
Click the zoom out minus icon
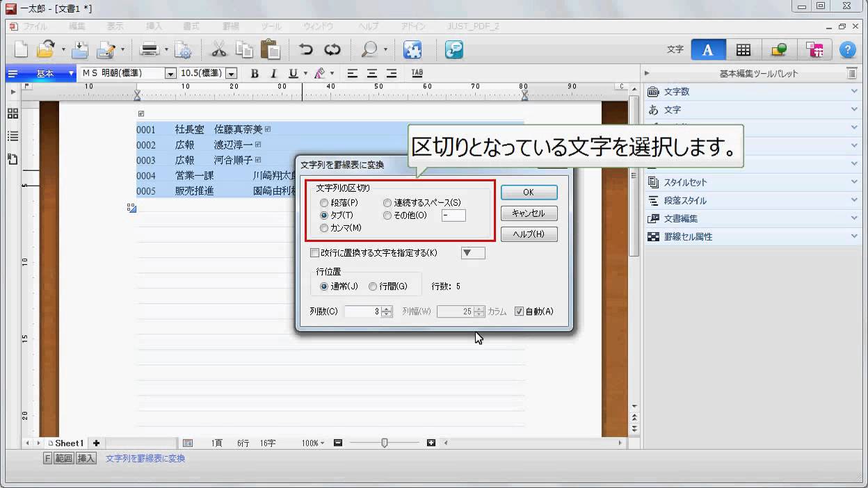pos(338,443)
